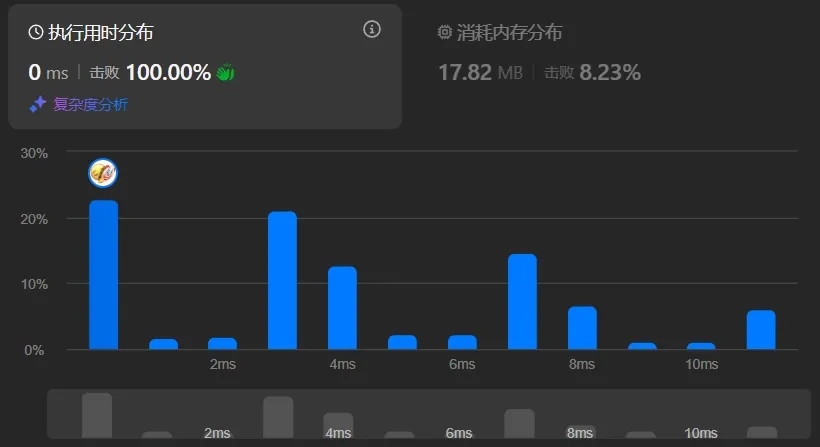Click the green clapping hands icon
Screen dimensions: 820x447
225,73
